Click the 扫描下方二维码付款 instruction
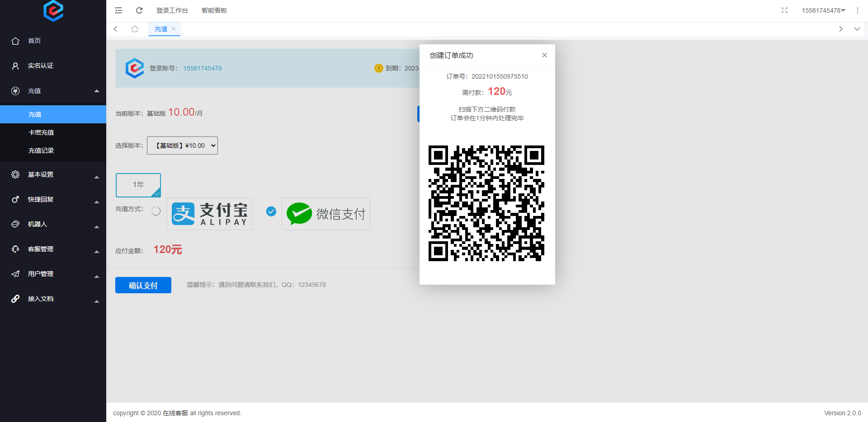 pyautogui.click(x=487, y=109)
